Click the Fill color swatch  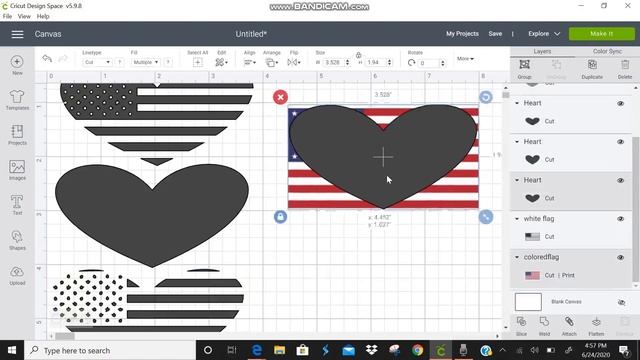click(168, 62)
